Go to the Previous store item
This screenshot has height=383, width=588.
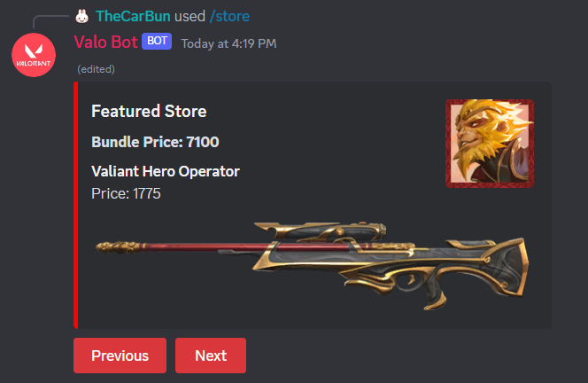coord(120,356)
